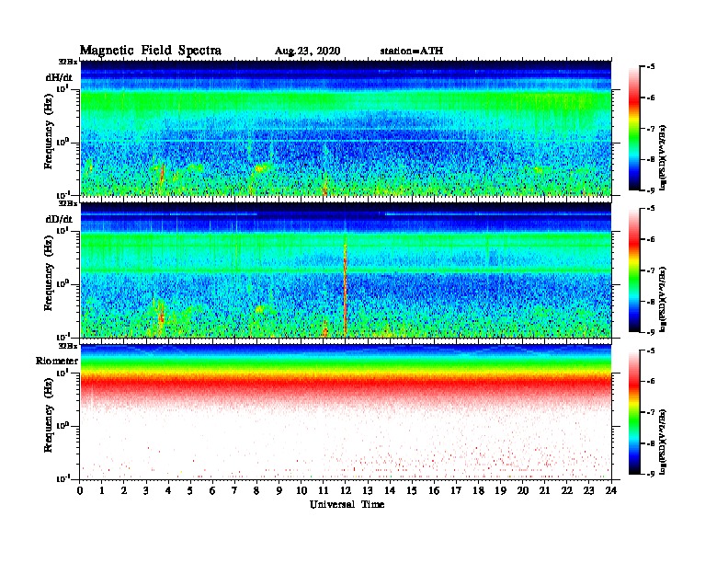Screen dimensions: 728x563
Task: Click the log(PSD) label of Riometer color bar
Action: click(x=663, y=442)
